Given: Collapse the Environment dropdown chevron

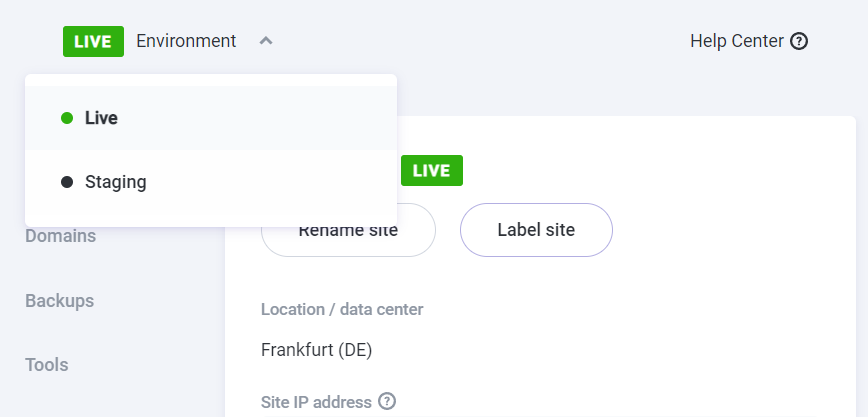Looking at the screenshot, I should click(265, 41).
